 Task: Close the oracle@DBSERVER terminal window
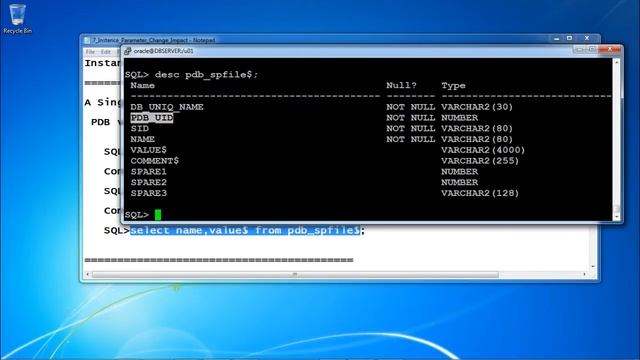pyautogui.click(x=610, y=49)
